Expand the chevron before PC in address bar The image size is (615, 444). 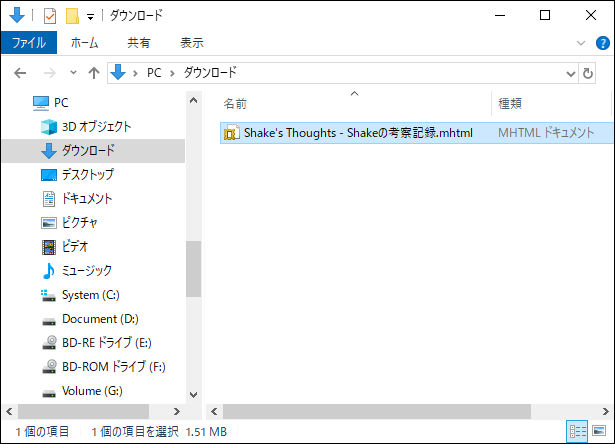pos(135,73)
